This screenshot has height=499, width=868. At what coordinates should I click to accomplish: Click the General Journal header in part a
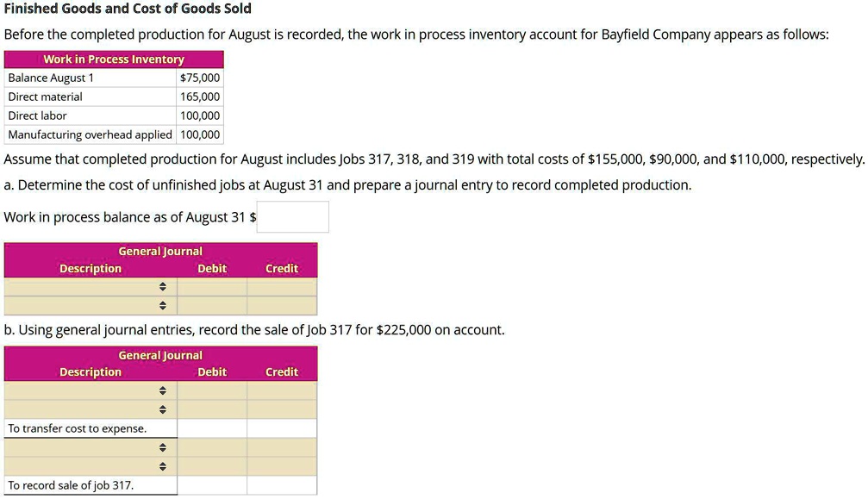click(160, 251)
